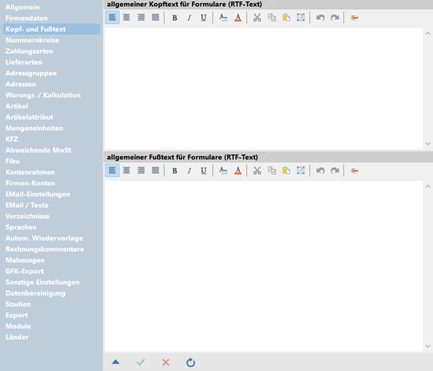
Task: Open font settings in Kopftext toolbar
Action: [x=223, y=18]
